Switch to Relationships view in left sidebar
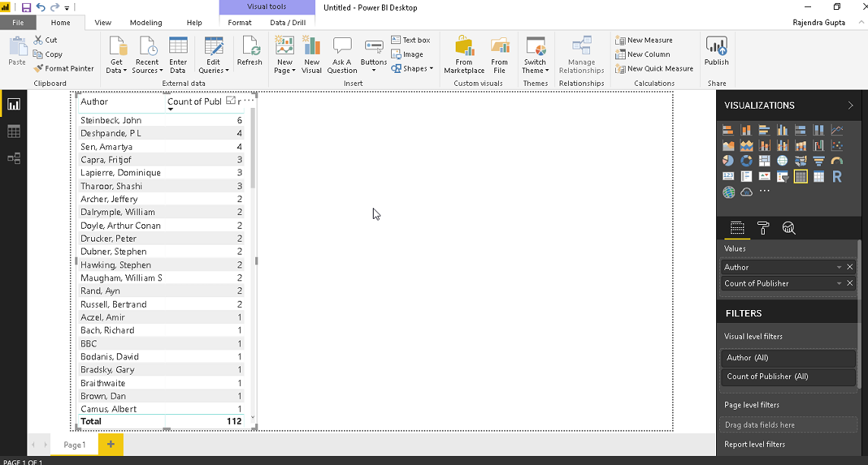Screen dimensions: 868x465 (14, 158)
